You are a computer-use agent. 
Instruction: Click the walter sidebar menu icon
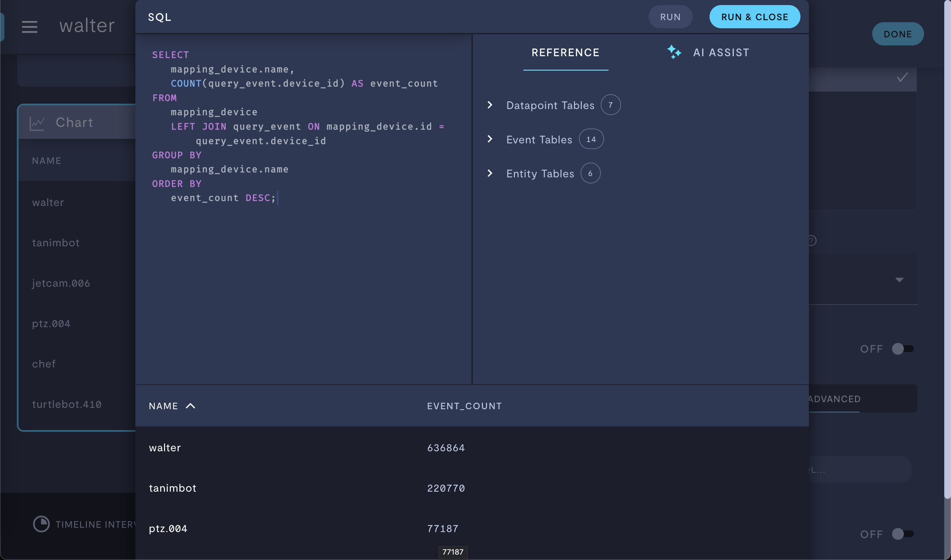click(x=29, y=27)
